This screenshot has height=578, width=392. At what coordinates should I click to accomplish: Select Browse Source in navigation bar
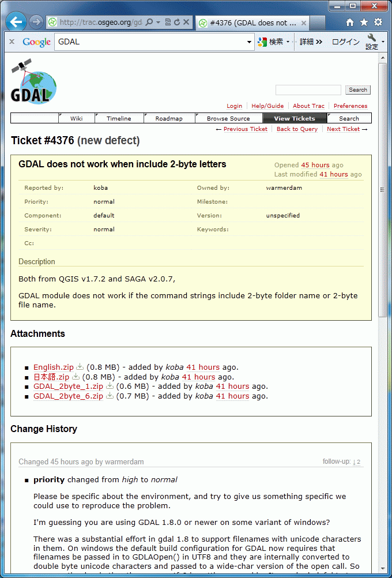point(228,118)
